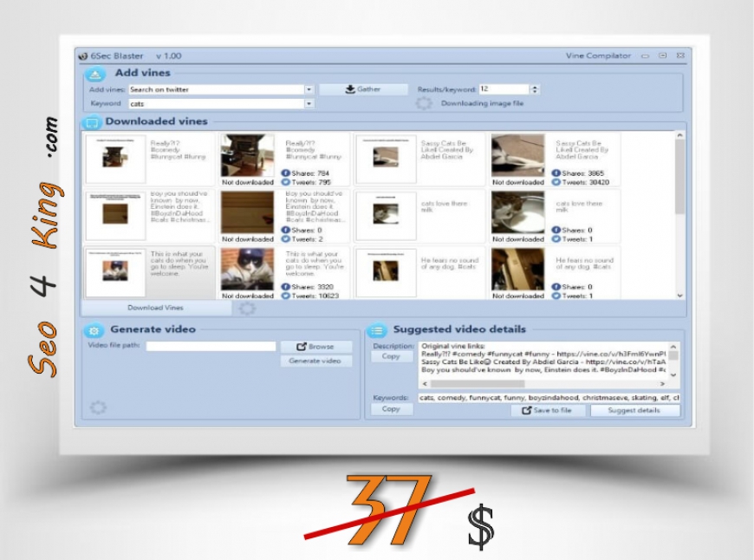Image resolution: width=754 pixels, height=560 pixels.
Task: Close the 6Sec Blaster window
Action: 680,55
